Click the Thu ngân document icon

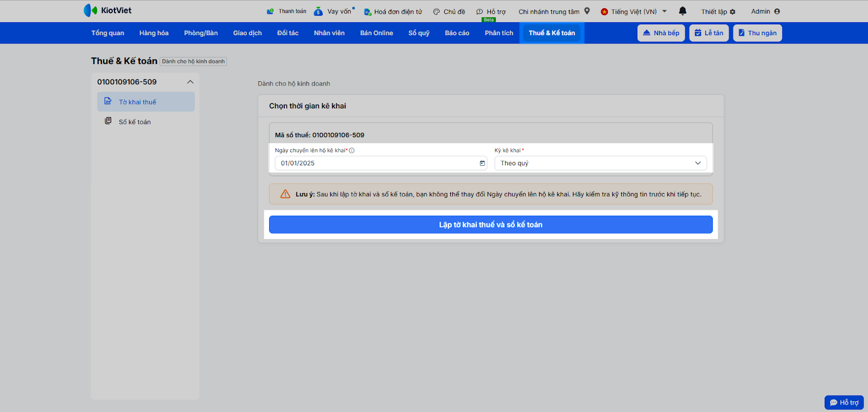pyautogui.click(x=742, y=33)
